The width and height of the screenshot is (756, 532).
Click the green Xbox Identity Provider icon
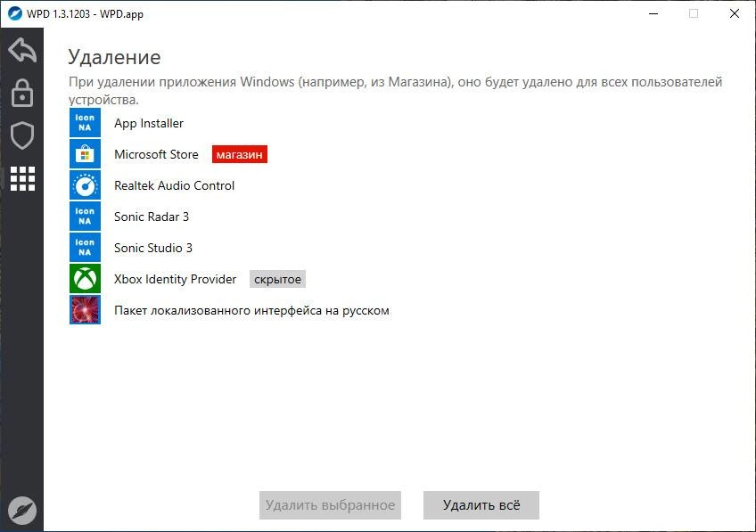coord(85,279)
